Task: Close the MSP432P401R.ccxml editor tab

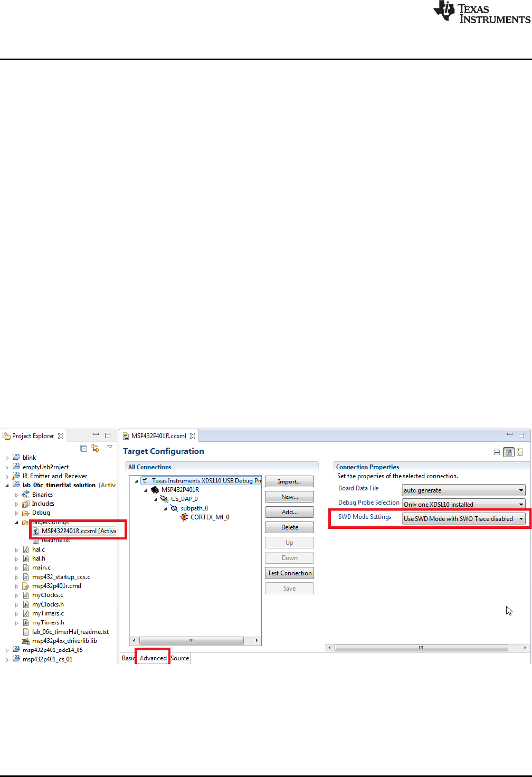Action: pyautogui.click(x=193, y=436)
